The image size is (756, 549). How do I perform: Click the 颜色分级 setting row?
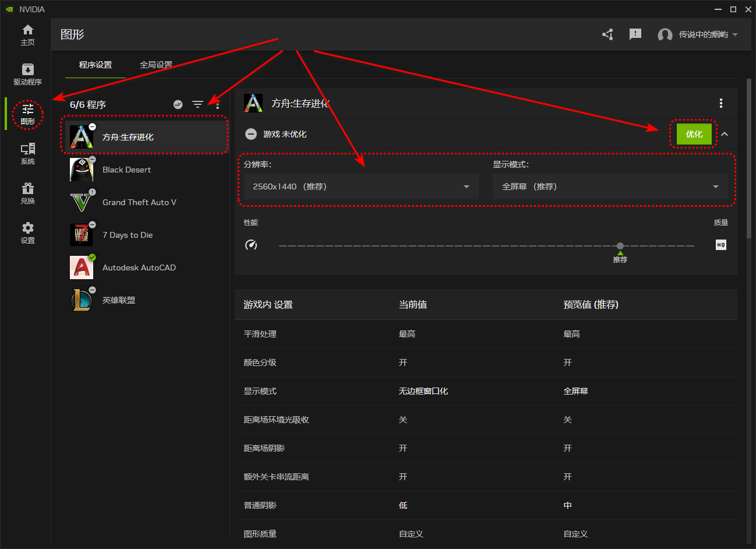tap(486, 363)
